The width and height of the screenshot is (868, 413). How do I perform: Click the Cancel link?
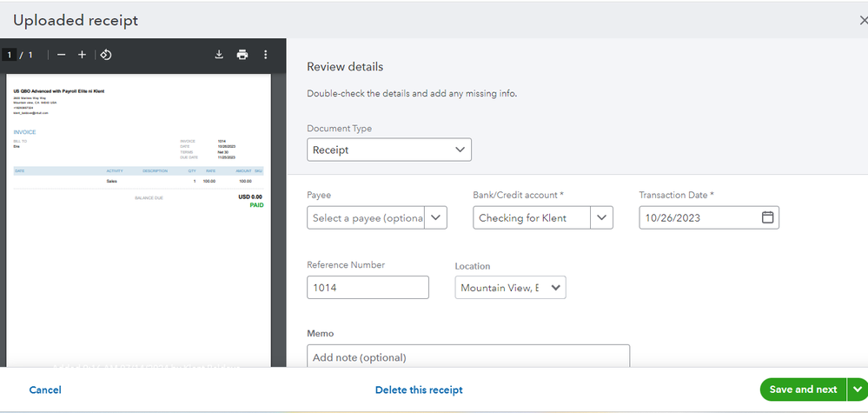(45, 390)
